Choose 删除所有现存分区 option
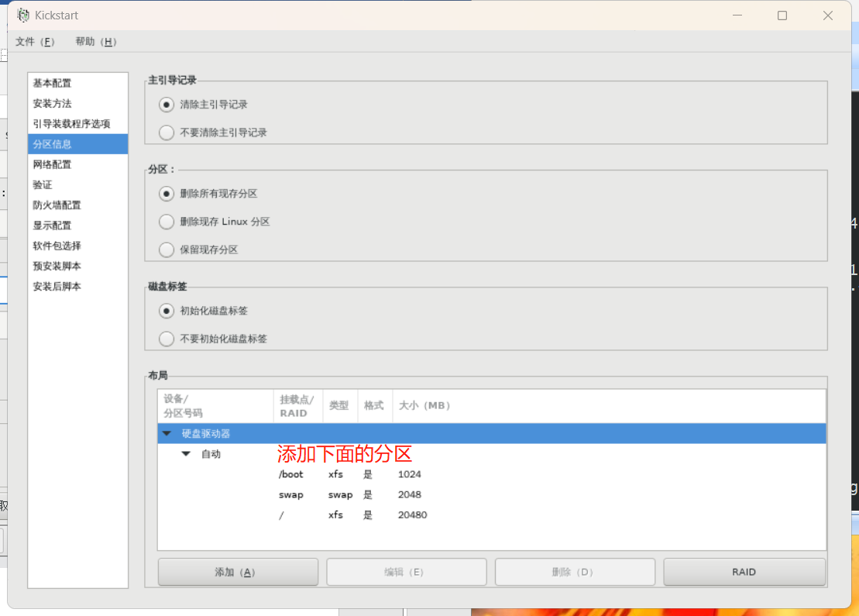 [167, 194]
